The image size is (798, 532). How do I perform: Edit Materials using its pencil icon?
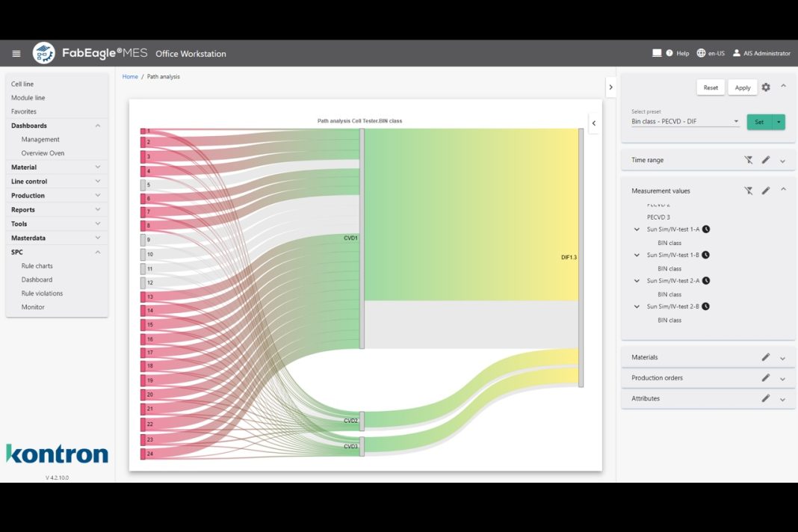pos(764,357)
